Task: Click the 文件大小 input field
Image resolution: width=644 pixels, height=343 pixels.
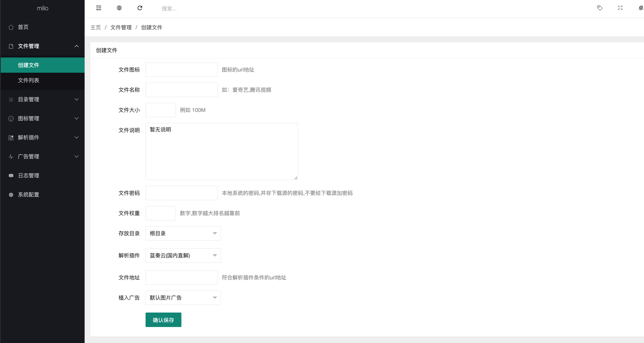Action: [161, 110]
